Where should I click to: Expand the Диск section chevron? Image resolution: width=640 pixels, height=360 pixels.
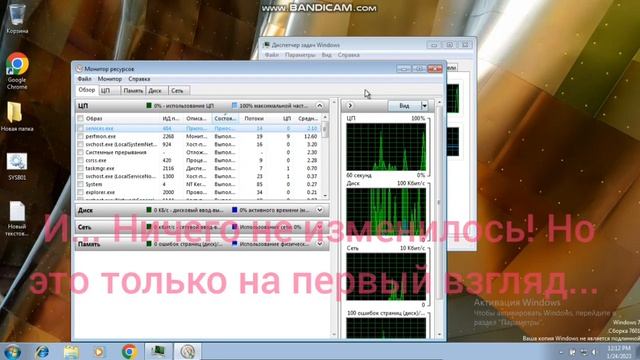[320, 210]
